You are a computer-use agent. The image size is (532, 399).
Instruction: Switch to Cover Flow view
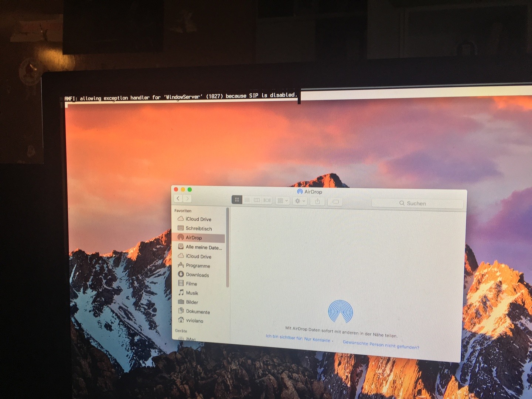tap(267, 200)
